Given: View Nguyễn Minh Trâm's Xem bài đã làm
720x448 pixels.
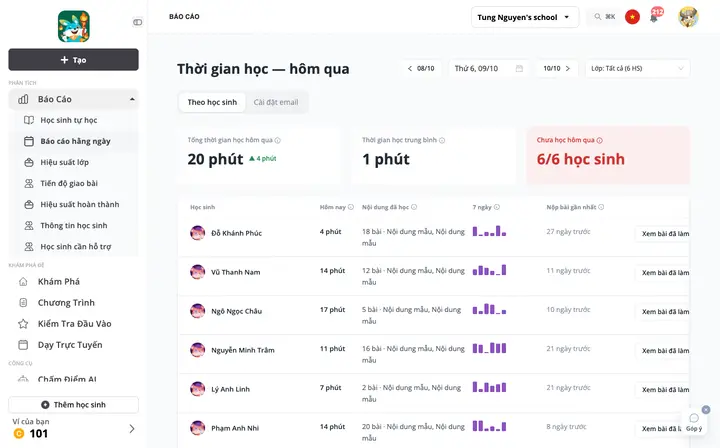Looking at the screenshot, I should tap(663, 351).
